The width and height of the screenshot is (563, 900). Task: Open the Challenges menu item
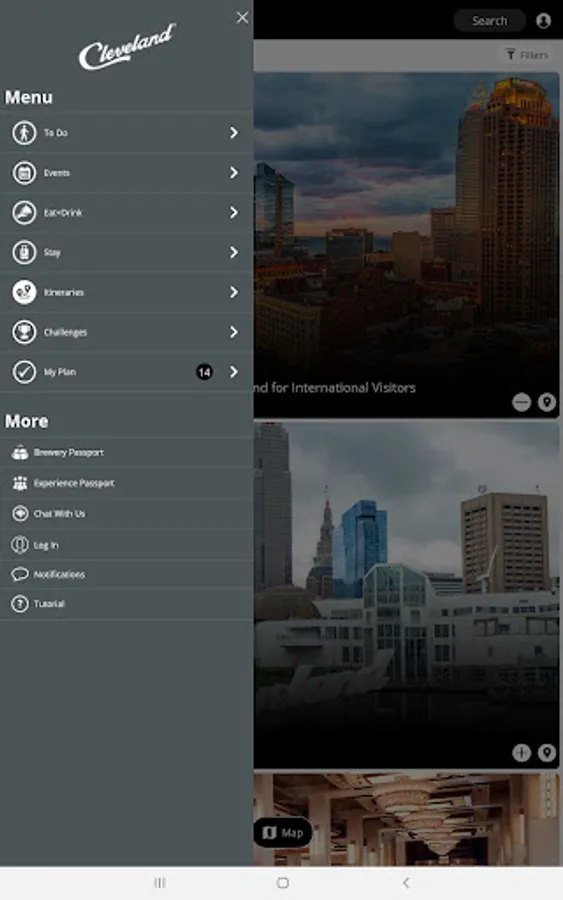[126, 332]
